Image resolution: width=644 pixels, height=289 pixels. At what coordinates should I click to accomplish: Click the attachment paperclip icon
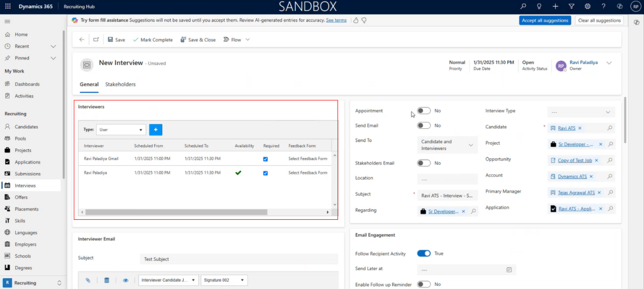88,280
